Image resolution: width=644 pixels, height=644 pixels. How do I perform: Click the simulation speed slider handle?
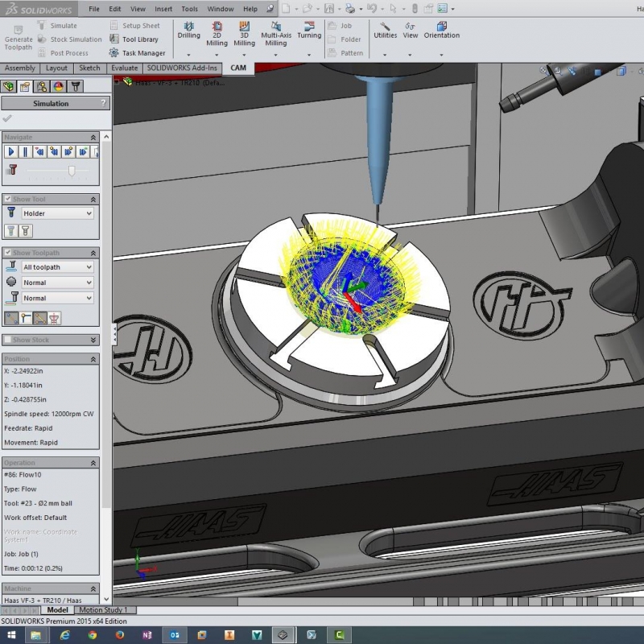pos(72,171)
